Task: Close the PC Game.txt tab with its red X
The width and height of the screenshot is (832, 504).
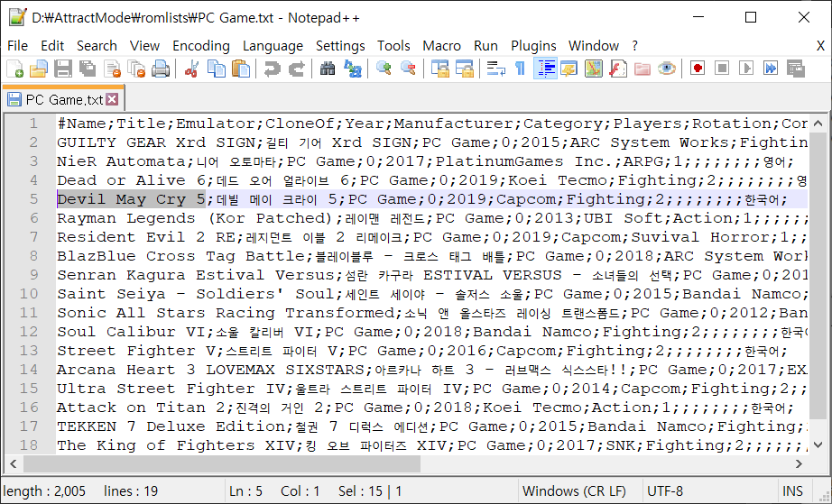Action: click(112, 99)
